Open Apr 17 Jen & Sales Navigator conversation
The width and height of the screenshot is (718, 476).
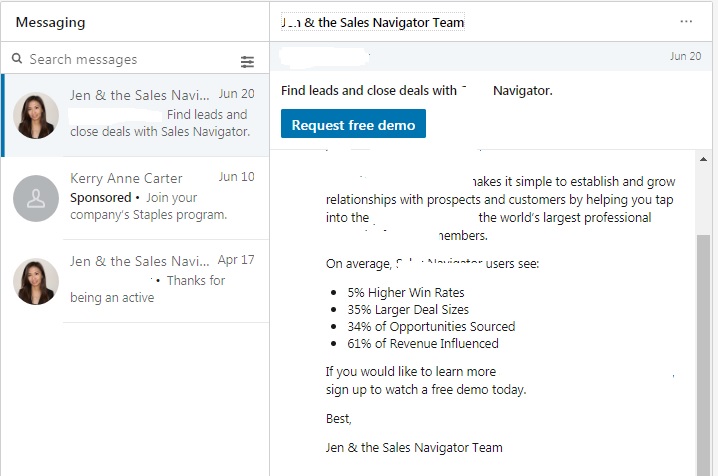pos(136,281)
